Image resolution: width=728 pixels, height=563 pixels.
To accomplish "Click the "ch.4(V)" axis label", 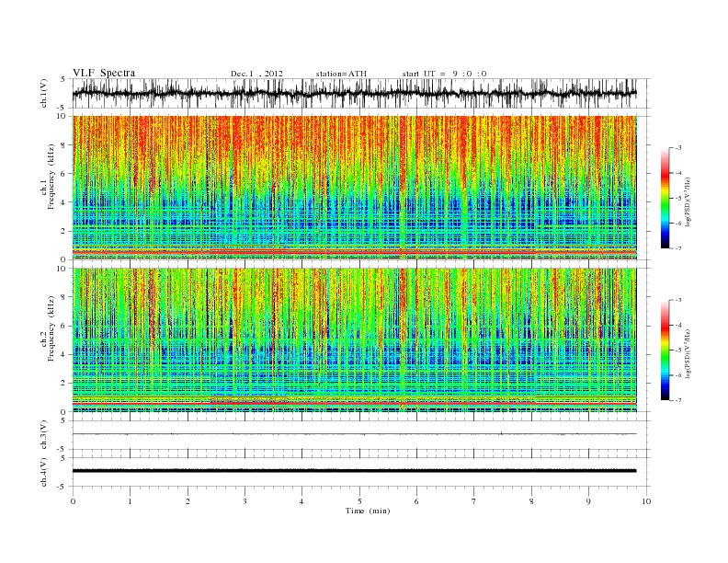I will click(x=44, y=472).
